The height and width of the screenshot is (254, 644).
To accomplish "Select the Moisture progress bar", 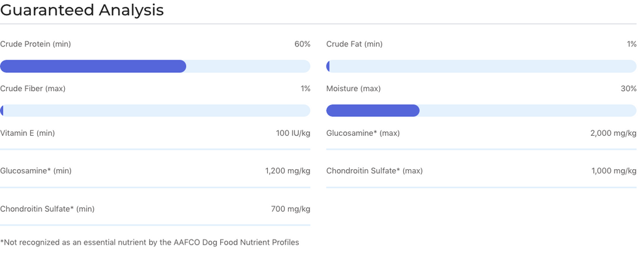I will 481,111.
